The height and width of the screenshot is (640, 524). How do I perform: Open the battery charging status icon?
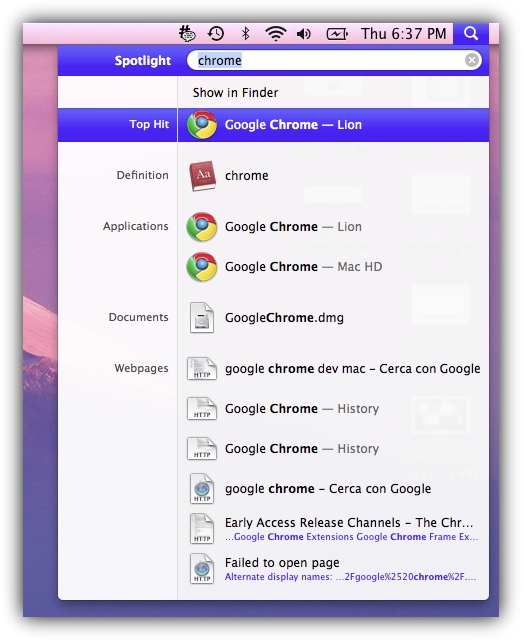tap(337, 34)
